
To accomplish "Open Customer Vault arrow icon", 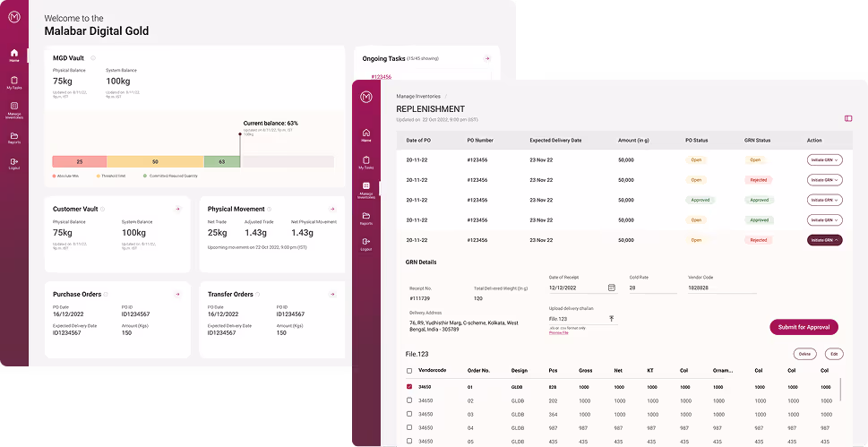I will pyautogui.click(x=177, y=209).
